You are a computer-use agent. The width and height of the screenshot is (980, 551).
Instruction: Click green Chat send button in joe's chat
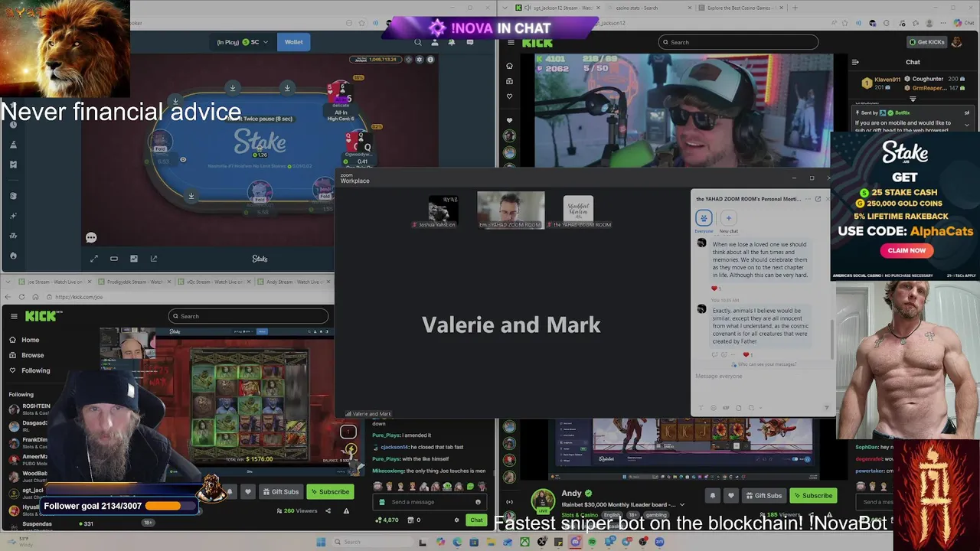[476, 520]
